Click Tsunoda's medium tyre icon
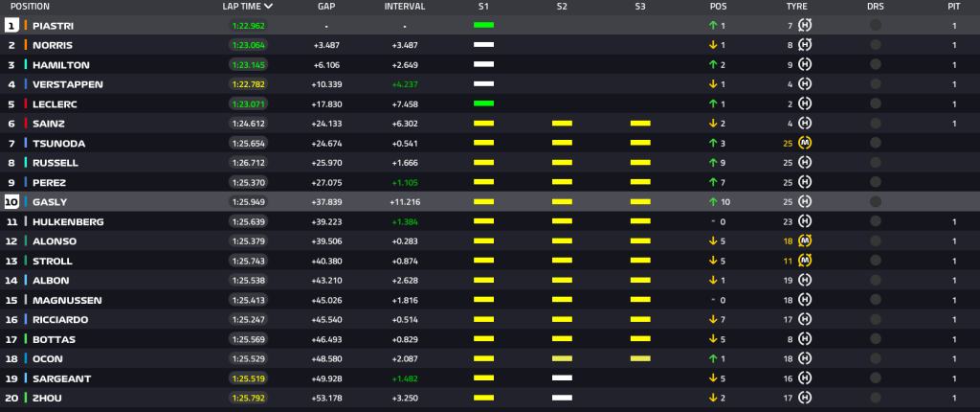980x412 pixels. tap(805, 144)
